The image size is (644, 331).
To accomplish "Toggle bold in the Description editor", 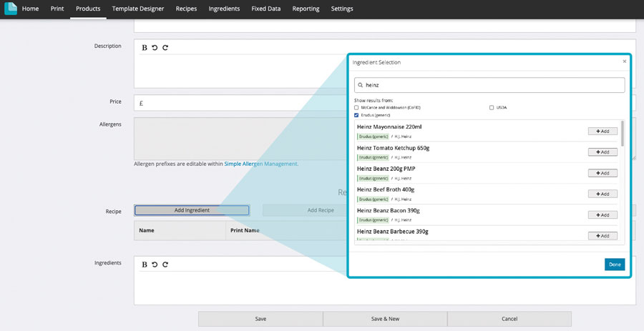I will 144,48.
